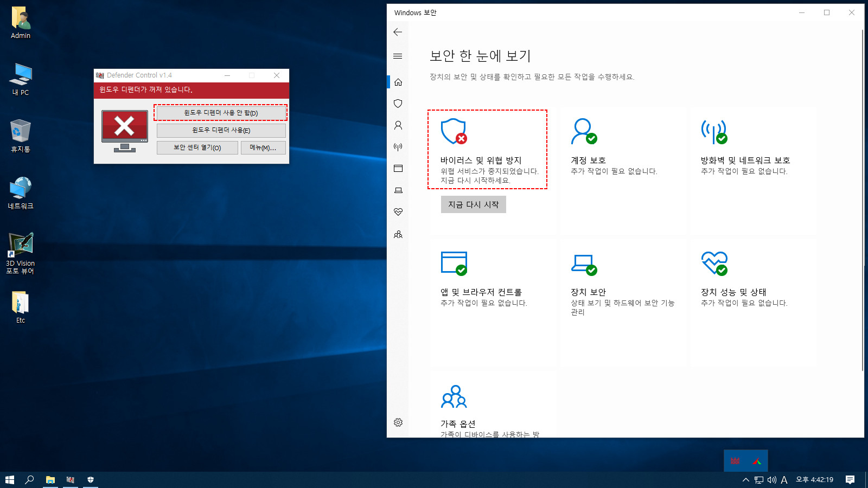Open Virus & threat protection shield sidebar icon

click(398, 104)
